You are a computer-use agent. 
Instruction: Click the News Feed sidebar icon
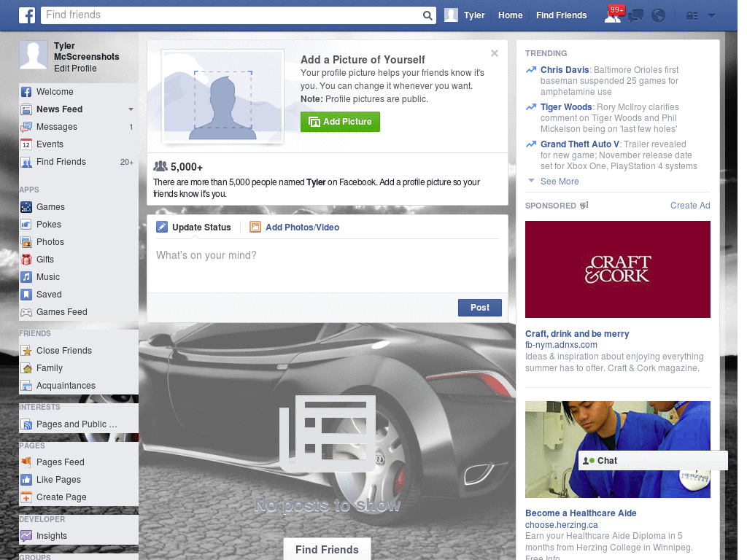(26, 109)
